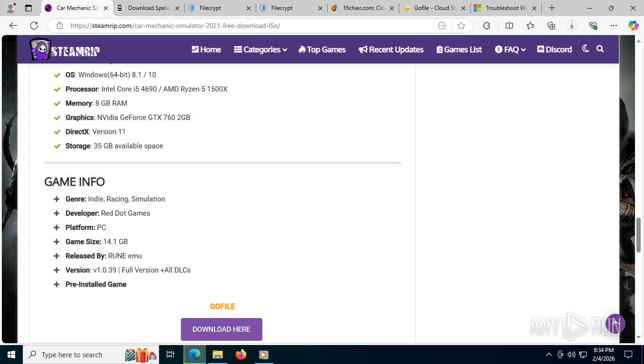644x364 pixels.
Task: Open the notification center icon
Action: click(628, 355)
